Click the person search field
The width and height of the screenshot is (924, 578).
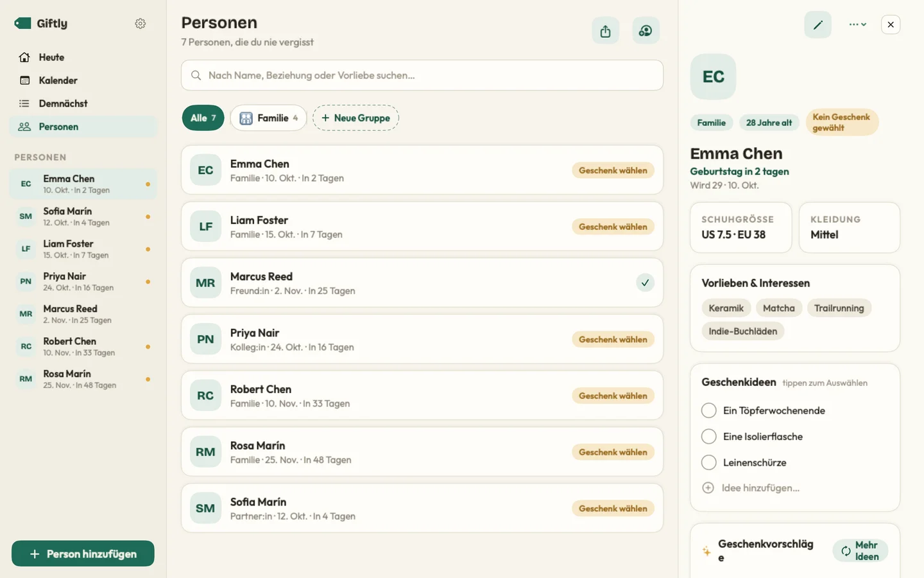coord(422,75)
